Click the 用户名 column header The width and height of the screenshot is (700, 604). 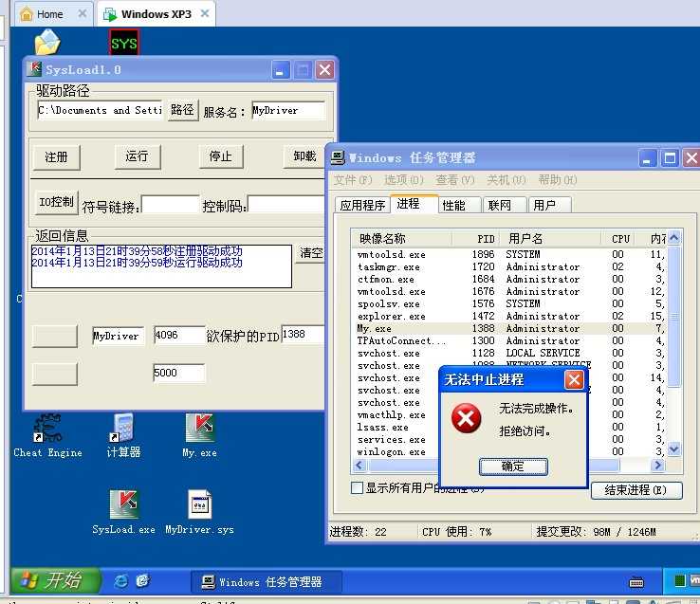[x=551, y=239]
